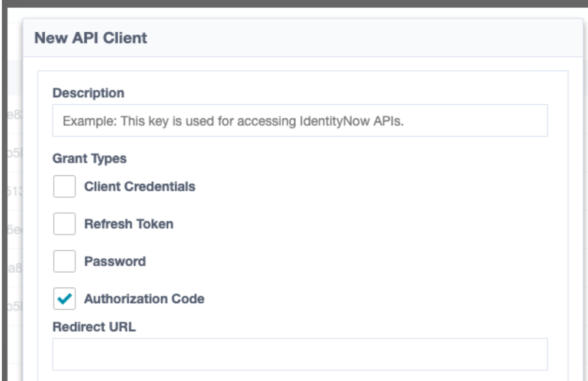Screen dimensions: 588x381
Task: Enable the Refresh Token grant type
Action: (64, 224)
